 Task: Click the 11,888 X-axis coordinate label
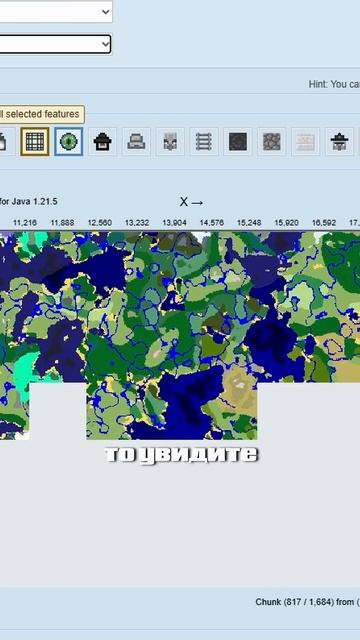pos(62,223)
